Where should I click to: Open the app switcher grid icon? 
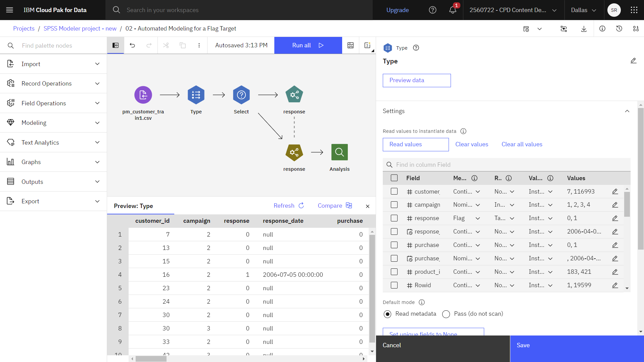pos(634,10)
